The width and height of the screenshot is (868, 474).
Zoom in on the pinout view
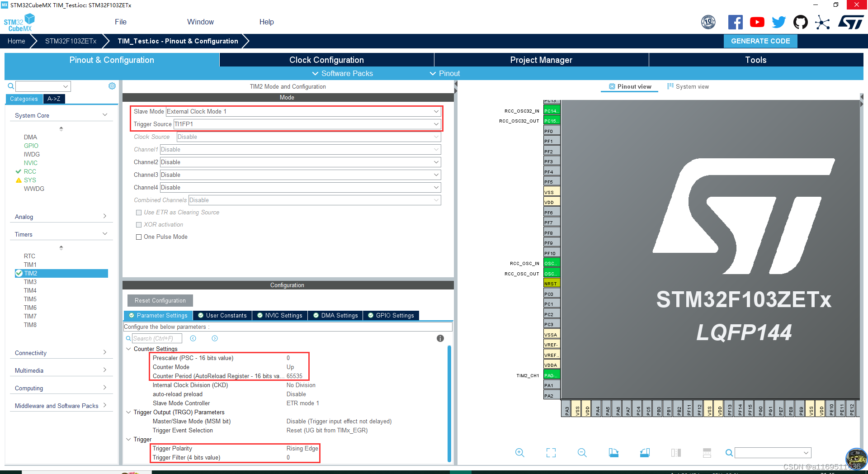(520, 453)
